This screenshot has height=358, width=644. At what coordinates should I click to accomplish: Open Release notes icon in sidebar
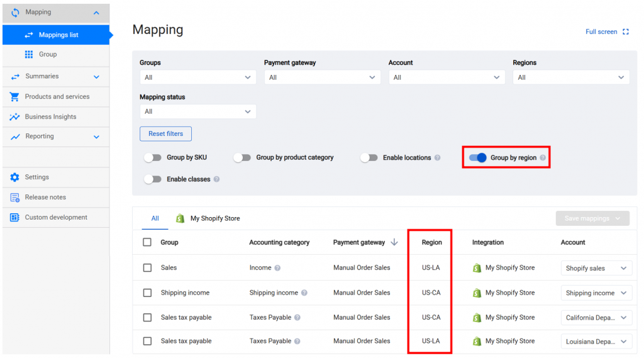(x=14, y=198)
